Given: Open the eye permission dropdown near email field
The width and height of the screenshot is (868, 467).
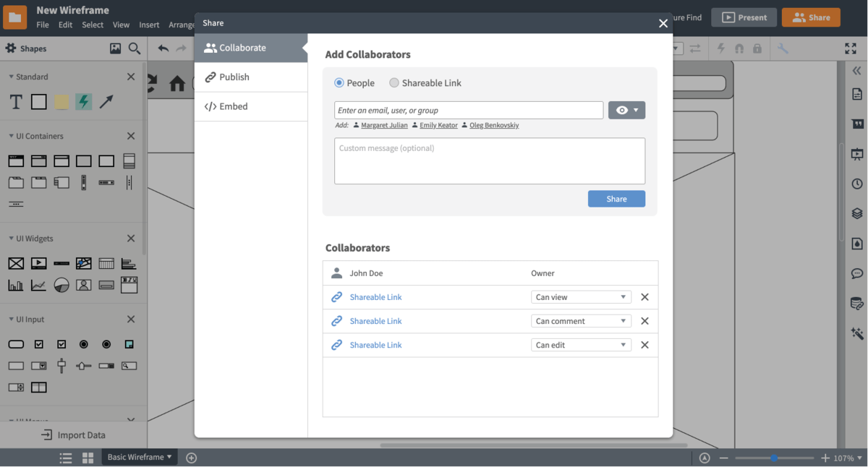Looking at the screenshot, I should coord(626,110).
